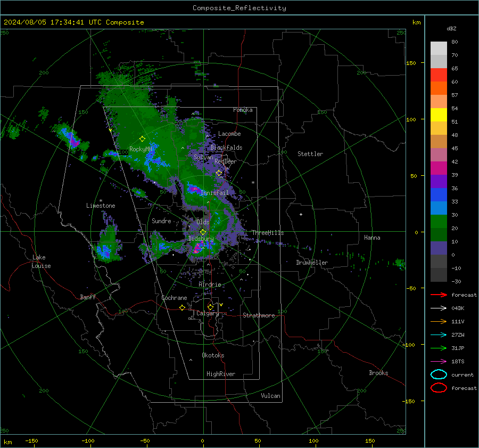Viewport: 479px width, 448px height.
Task: Select the blue 36-33 dBZ color swatch
Action: click(439, 195)
